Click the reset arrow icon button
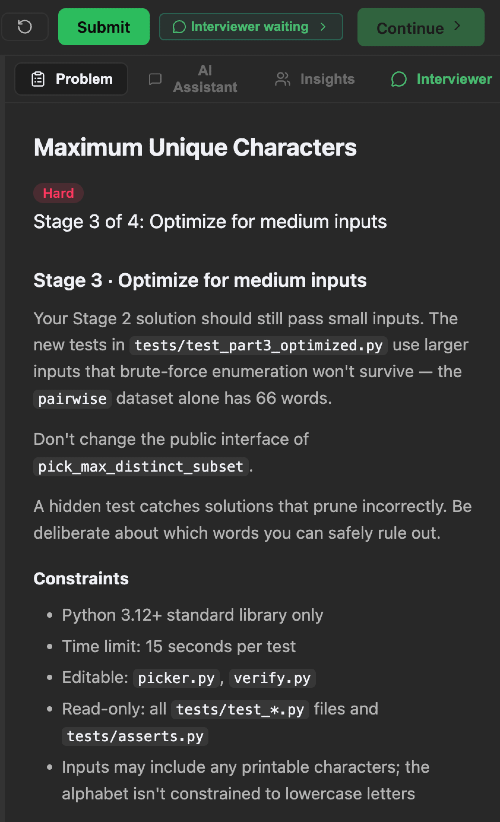 25,27
